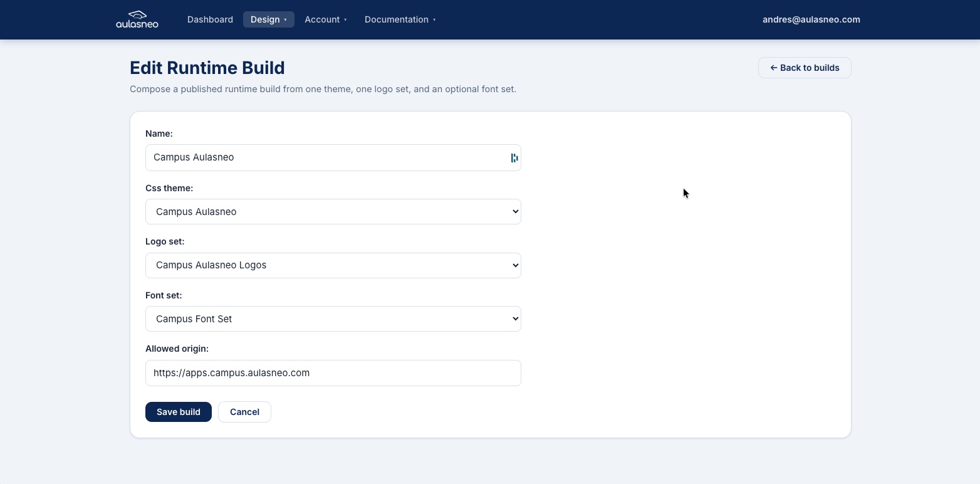The width and height of the screenshot is (980, 484).
Task: Open the Design menu
Action: point(265,19)
